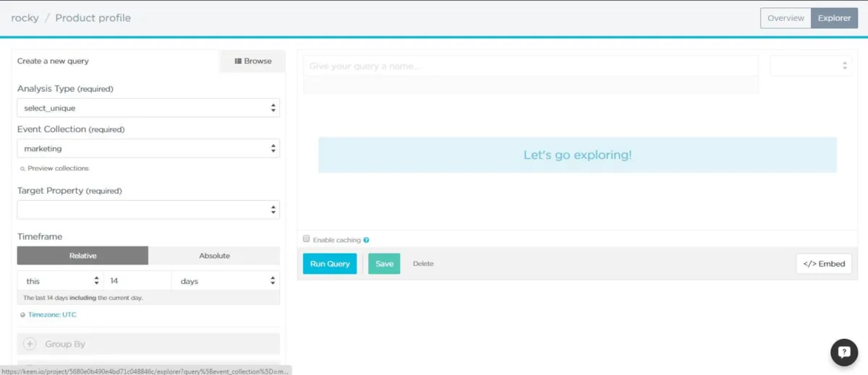The width and height of the screenshot is (868, 375).
Task: Open the Browse saved queries tab
Action: pyautogui.click(x=252, y=61)
